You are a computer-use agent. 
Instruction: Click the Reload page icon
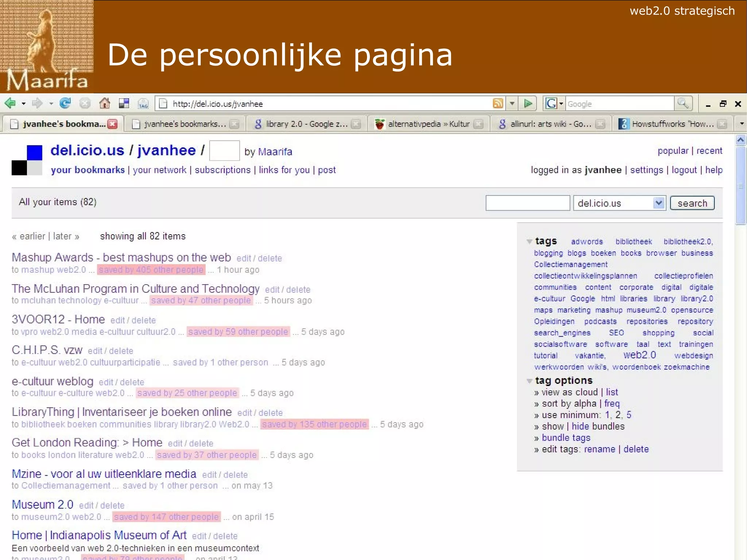coord(65,104)
